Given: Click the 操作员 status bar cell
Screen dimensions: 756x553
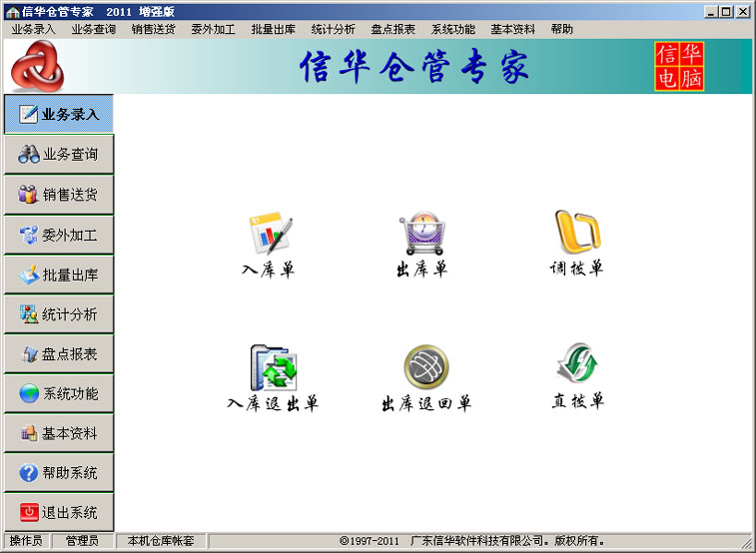Looking at the screenshot, I should coord(27,540).
